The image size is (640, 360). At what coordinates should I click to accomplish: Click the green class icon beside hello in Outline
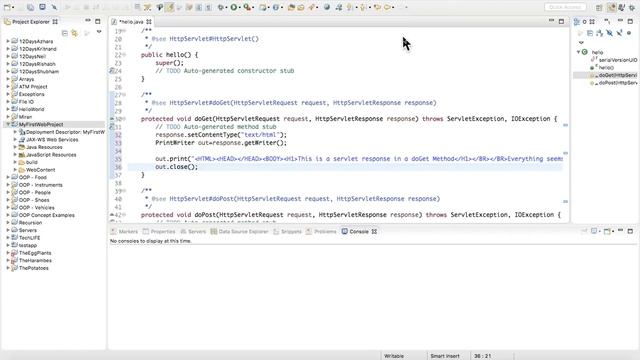(x=585, y=52)
